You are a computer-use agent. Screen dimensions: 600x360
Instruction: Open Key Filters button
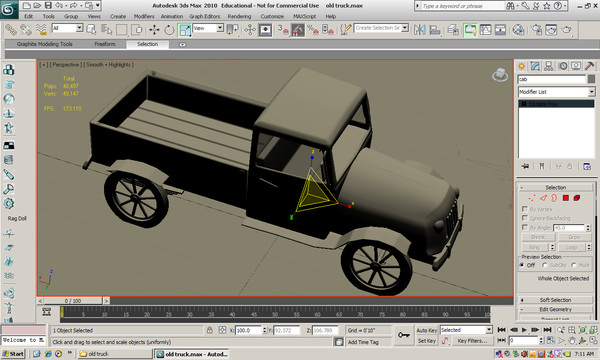click(472, 340)
